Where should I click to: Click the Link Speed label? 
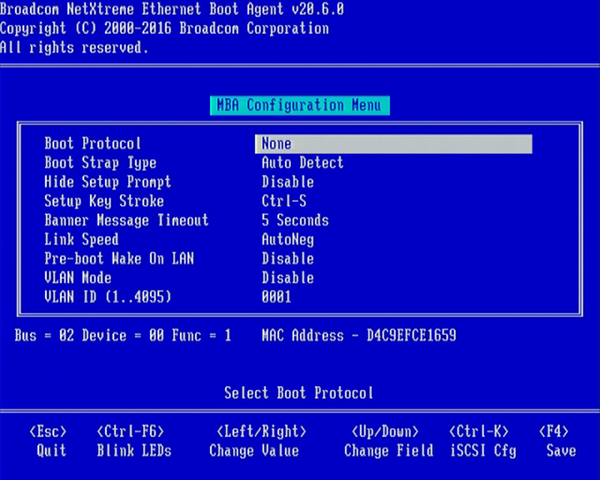click(82, 240)
